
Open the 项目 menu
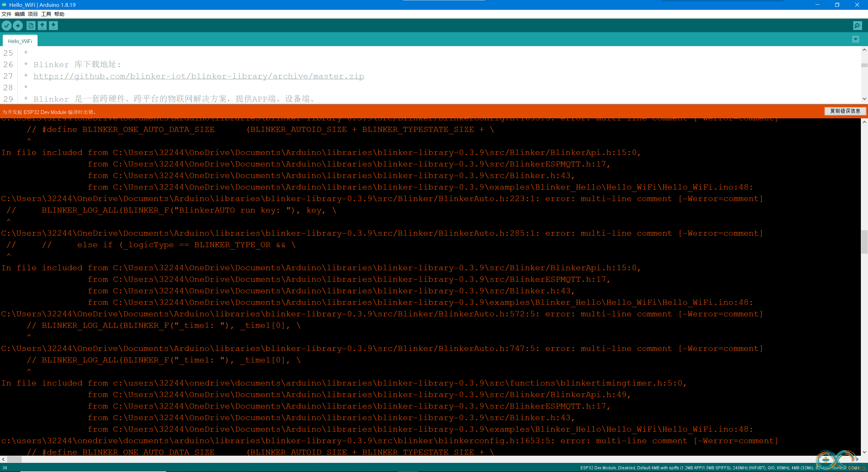click(x=33, y=14)
